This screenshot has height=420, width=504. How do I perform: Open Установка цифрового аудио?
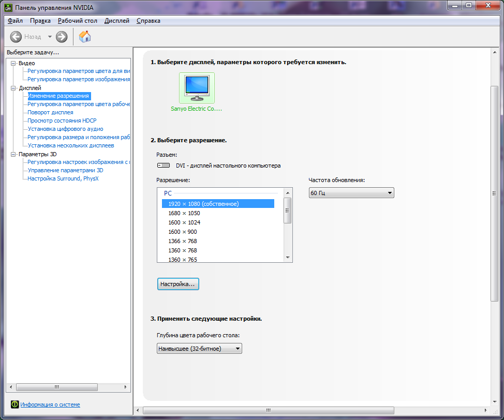click(x=65, y=129)
